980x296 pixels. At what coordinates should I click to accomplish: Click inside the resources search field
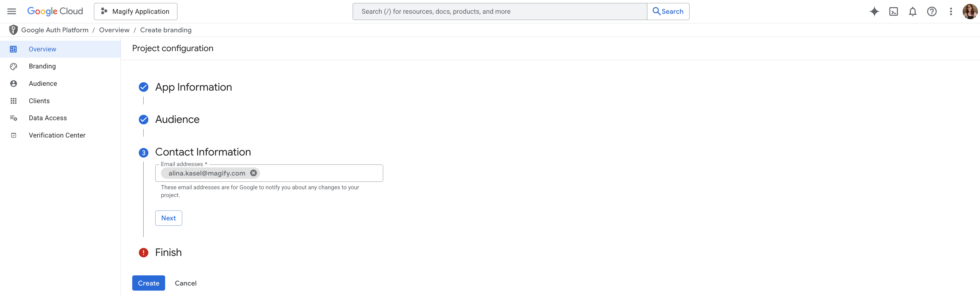coord(494,11)
